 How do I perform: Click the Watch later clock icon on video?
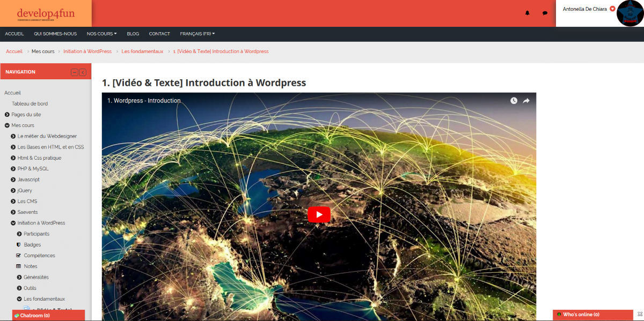tap(514, 101)
